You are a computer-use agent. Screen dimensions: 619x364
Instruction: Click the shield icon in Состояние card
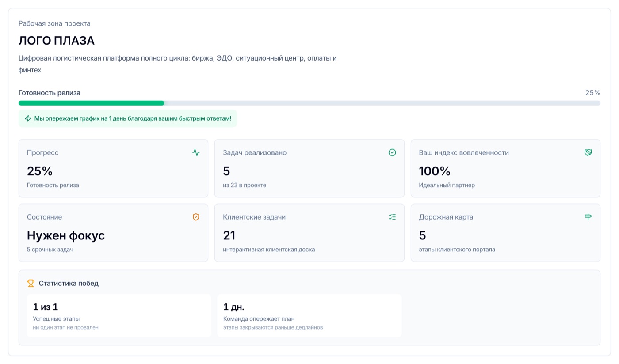tap(196, 217)
